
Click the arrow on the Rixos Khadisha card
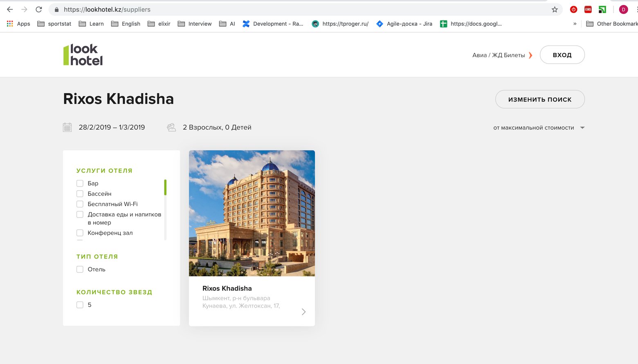click(x=303, y=312)
